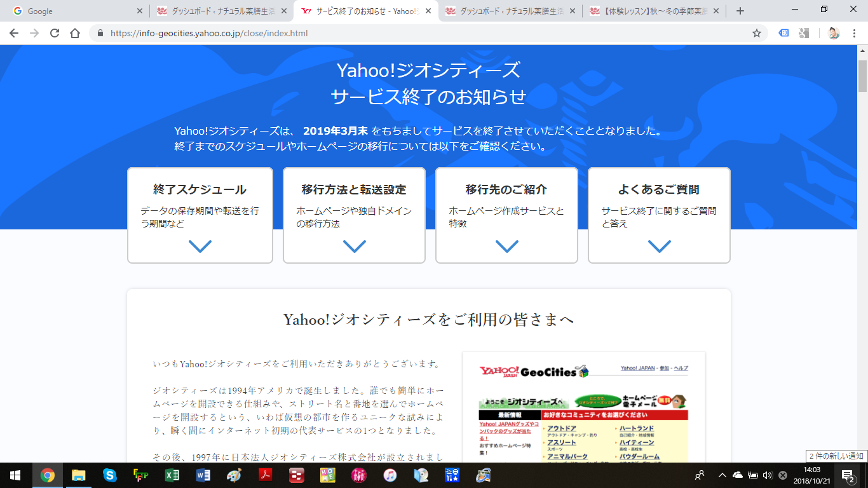Image resolution: width=868 pixels, height=488 pixels.
Task: Reload the page with the refresh icon
Action: pos(55,33)
